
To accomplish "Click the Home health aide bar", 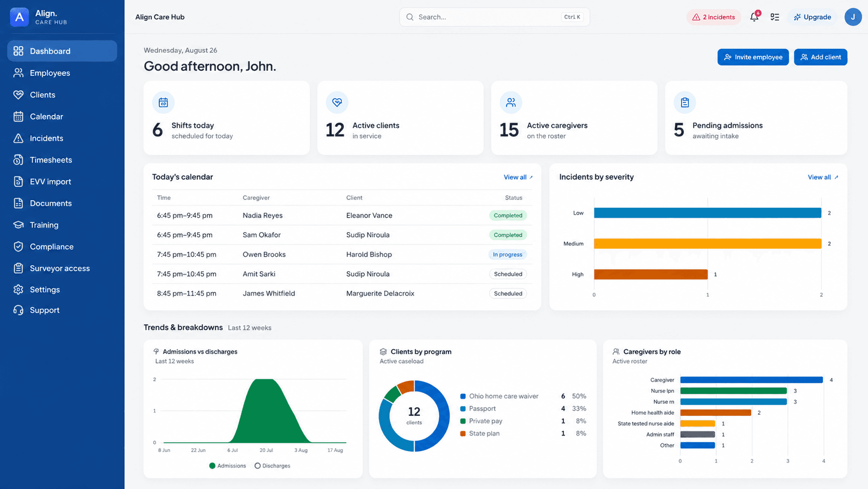I will click(x=716, y=413).
